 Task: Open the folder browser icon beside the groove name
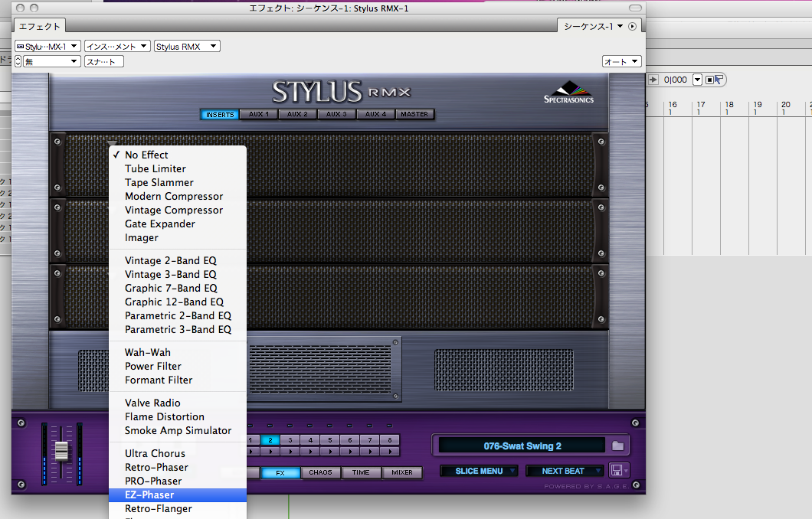pos(617,446)
